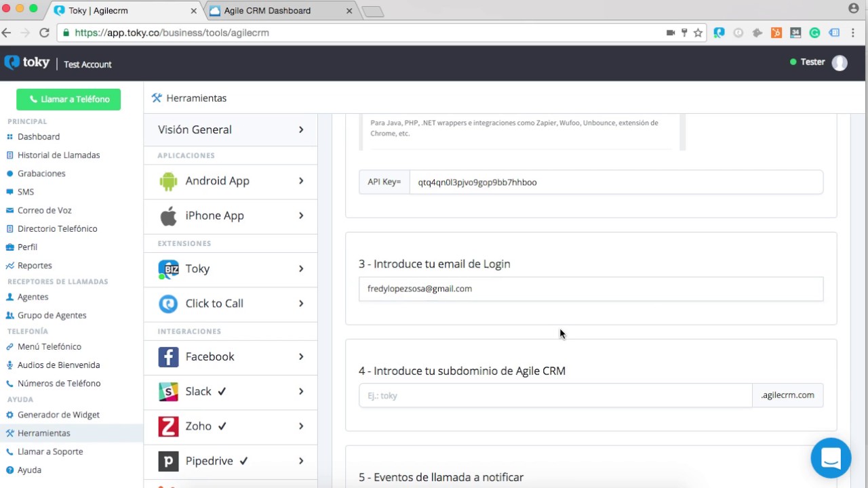
Task: Open Llamar a Soporte
Action: pos(50,451)
